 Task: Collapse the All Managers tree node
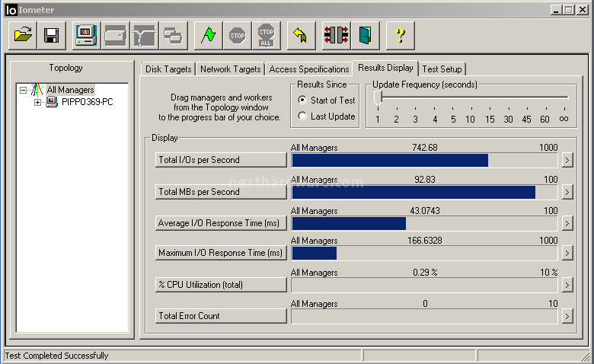tap(23, 90)
